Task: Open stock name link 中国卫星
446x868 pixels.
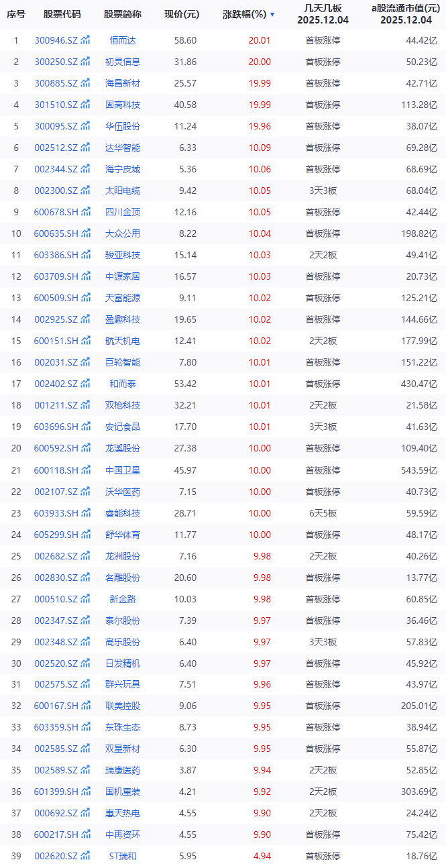Action: (123, 470)
